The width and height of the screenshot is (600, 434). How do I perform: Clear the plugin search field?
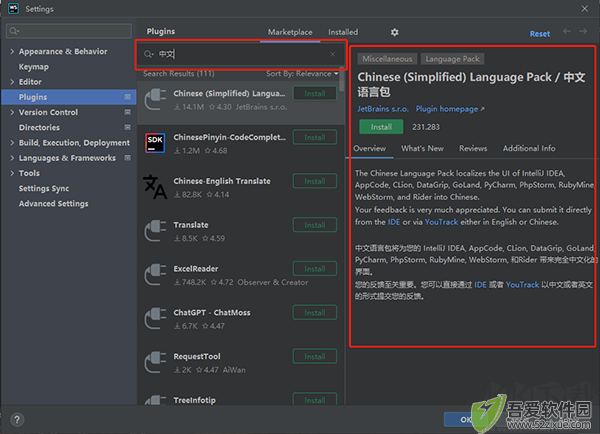tap(333, 54)
